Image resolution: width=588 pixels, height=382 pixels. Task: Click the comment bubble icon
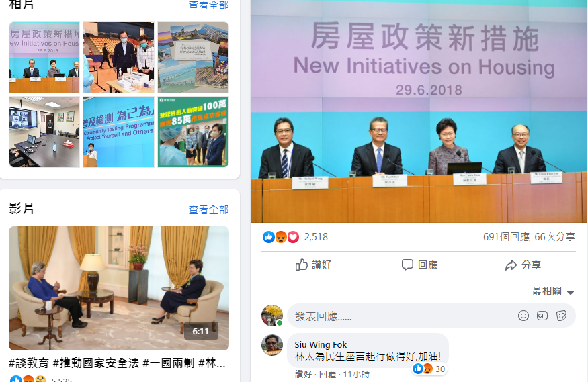pyautogui.click(x=407, y=265)
